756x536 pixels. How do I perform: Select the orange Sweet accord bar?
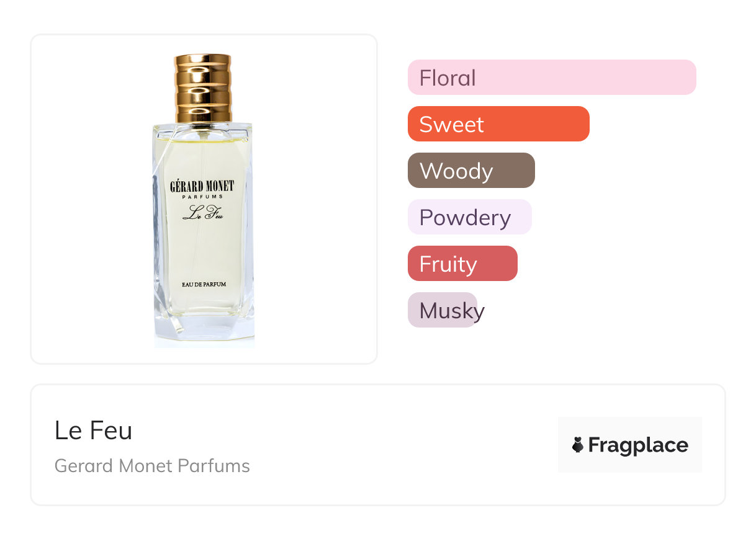point(498,124)
